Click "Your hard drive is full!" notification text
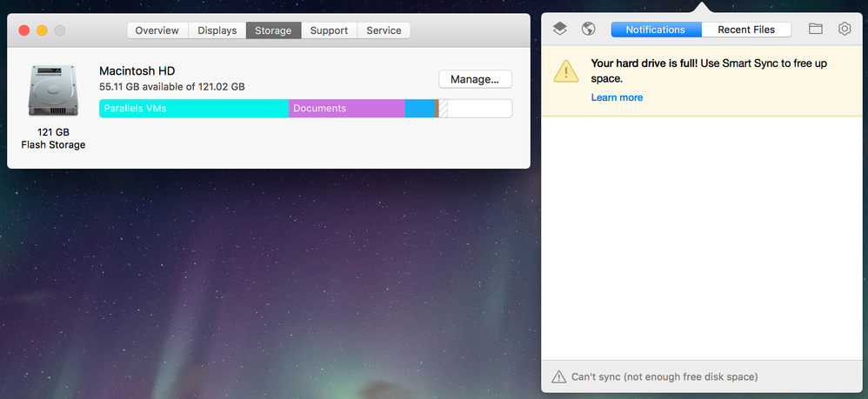This screenshot has width=868, height=399. pos(644,63)
